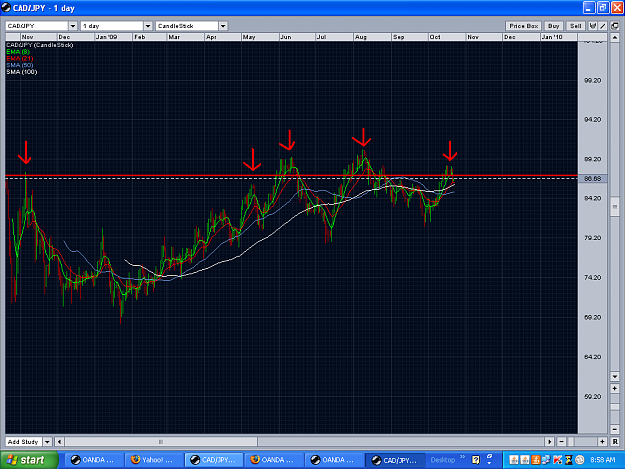The image size is (625, 469).
Task: Click the network computers tray icon
Action: click(546, 460)
